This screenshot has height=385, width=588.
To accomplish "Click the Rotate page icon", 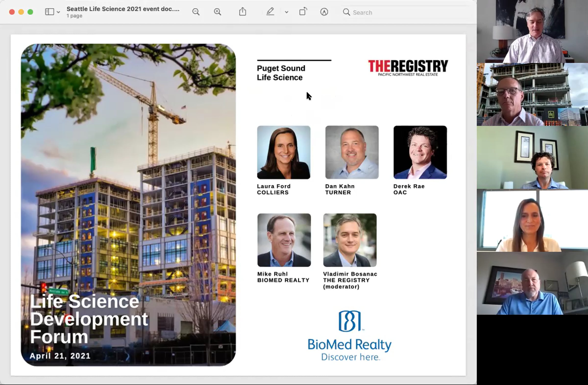I will (x=303, y=12).
